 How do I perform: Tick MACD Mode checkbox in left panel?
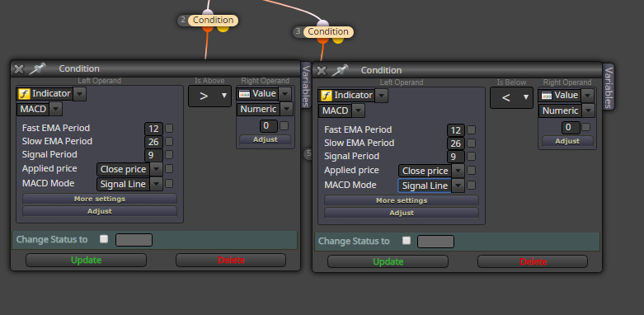(x=169, y=184)
